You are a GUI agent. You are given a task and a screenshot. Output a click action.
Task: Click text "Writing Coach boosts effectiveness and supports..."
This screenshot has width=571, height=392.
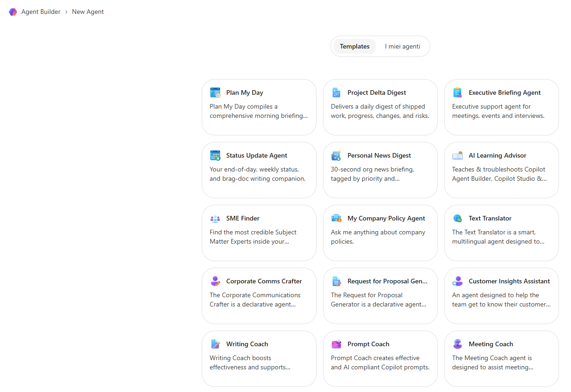(250, 362)
